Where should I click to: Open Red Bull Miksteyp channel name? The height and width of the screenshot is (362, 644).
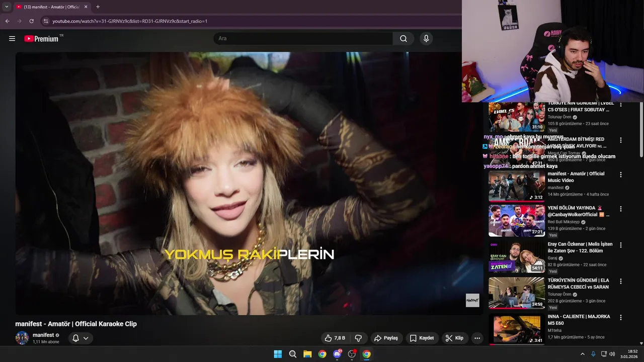pyautogui.click(x=565, y=222)
